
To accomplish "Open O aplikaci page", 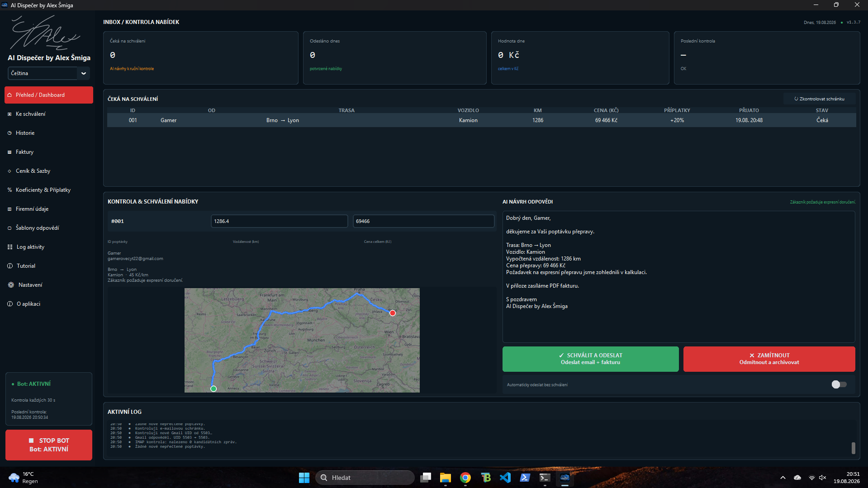I will pos(49,304).
